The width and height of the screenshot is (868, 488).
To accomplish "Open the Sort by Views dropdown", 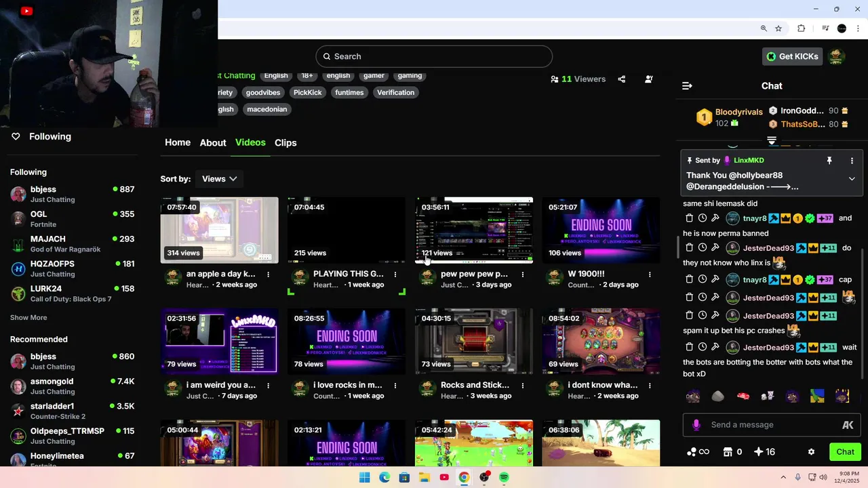I will pos(219,179).
